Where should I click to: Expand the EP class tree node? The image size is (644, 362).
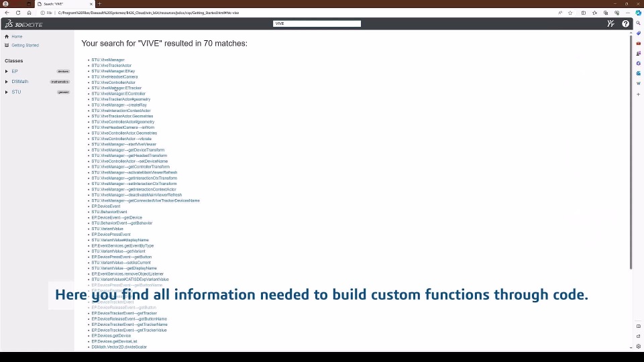tap(7, 71)
